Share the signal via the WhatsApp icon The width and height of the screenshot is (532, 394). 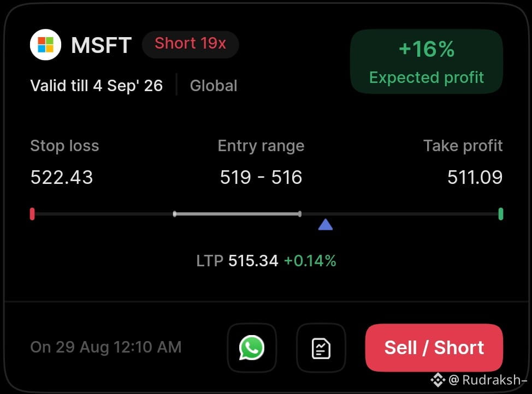click(x=252, y=348)
